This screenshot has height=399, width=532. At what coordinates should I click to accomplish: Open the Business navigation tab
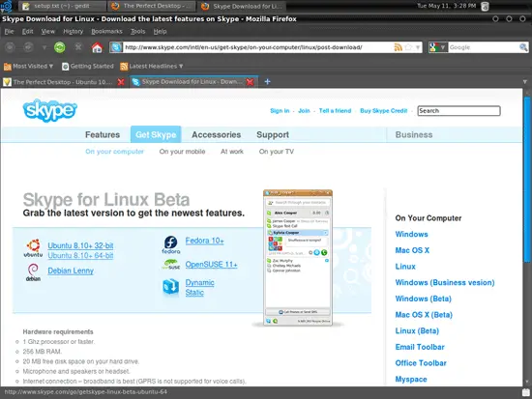coord(414,134)
